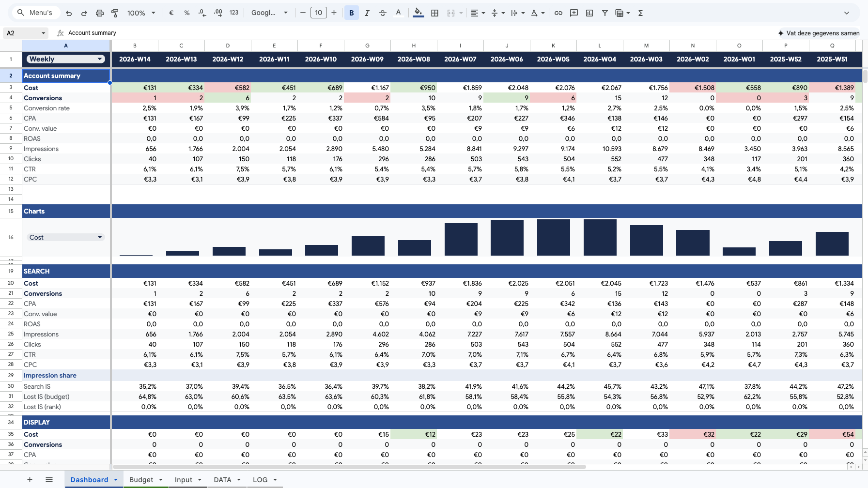
Task: Open the borders tool
Action: (434, 13)
